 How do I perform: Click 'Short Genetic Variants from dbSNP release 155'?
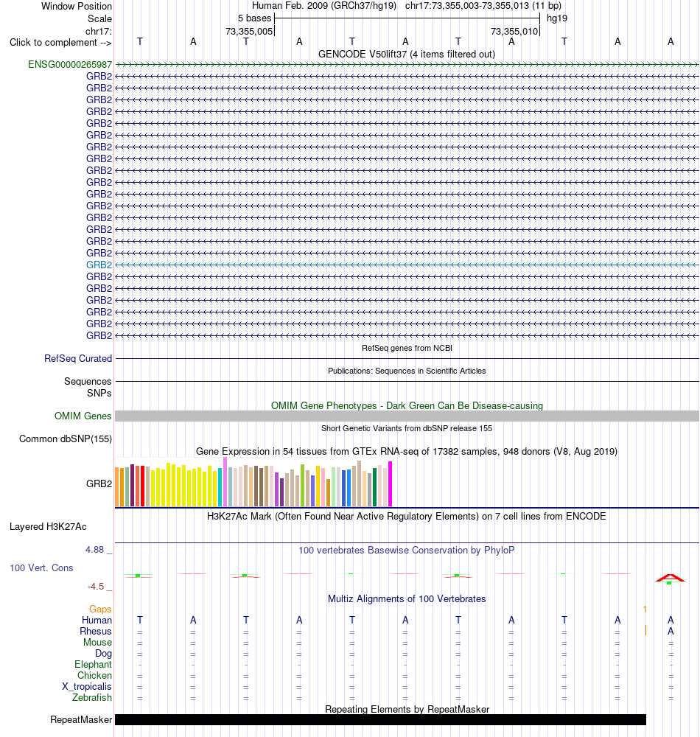click(407, 428)
